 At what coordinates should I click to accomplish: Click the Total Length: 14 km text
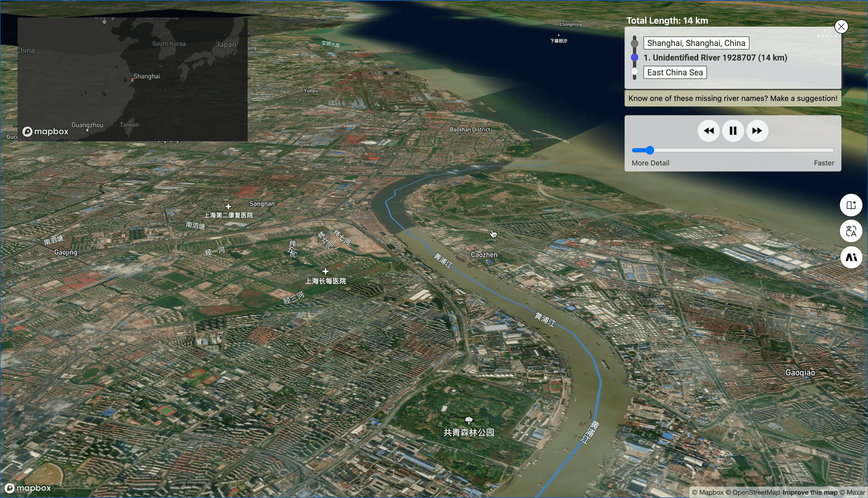coord(667,21)
